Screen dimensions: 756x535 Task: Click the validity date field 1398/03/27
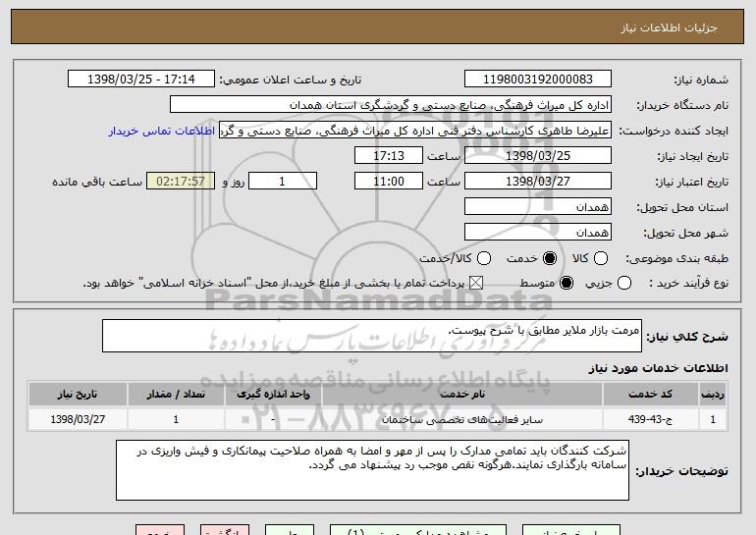(x=538, y=182)
